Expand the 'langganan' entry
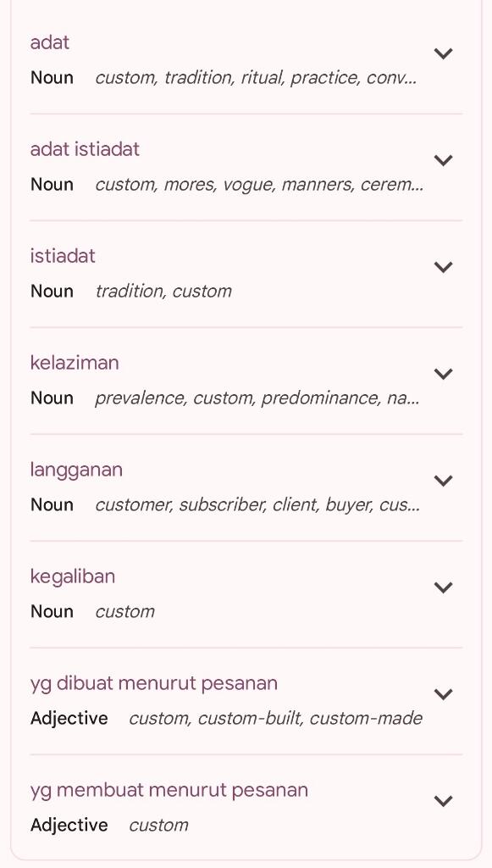 coord(443,480)
